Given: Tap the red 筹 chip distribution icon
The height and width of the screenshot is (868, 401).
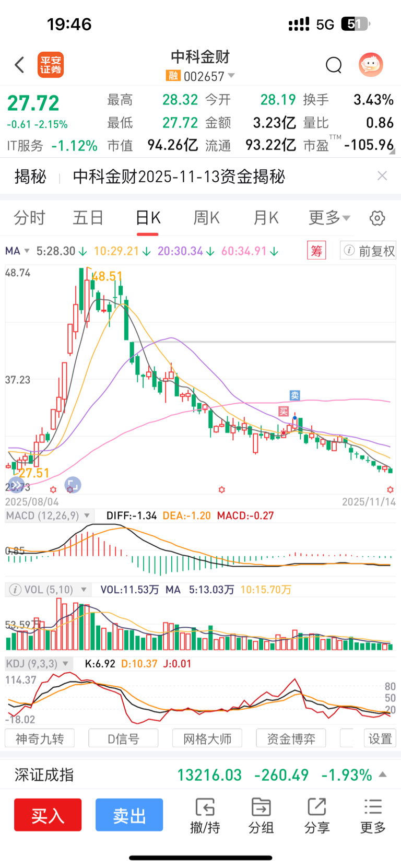Looking at the screenshot, I should pos(316,251).
